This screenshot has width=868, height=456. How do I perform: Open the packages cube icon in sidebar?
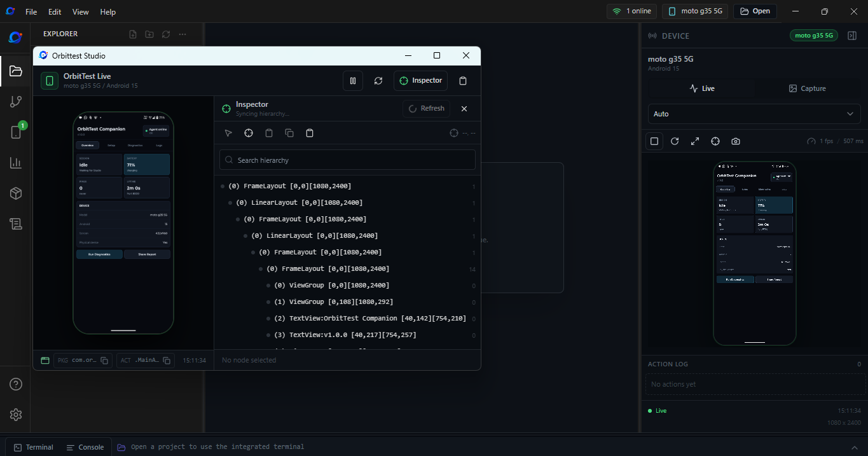16,193
